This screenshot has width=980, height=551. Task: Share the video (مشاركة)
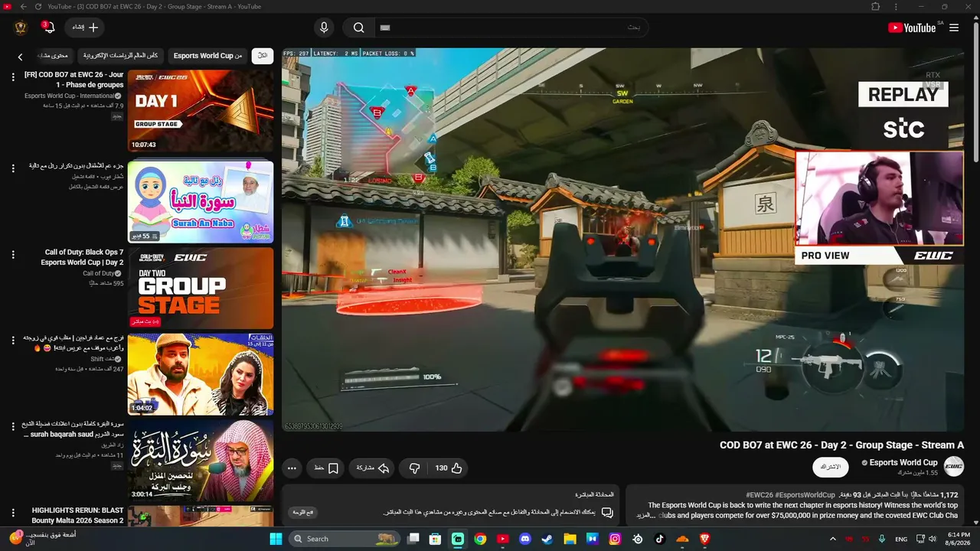[x=373, y=468]
